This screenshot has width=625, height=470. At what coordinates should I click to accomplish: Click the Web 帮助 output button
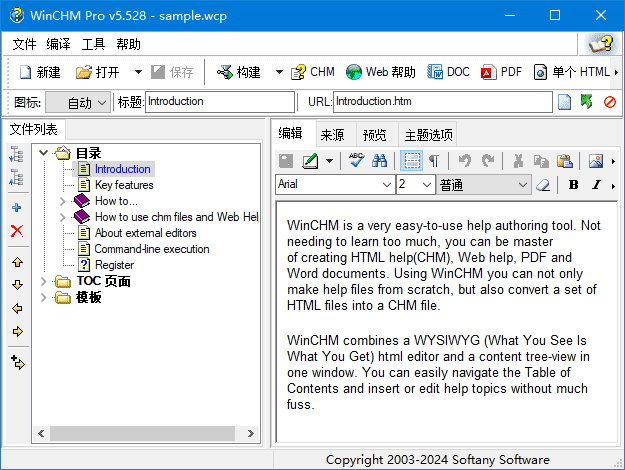pos(381,72)
